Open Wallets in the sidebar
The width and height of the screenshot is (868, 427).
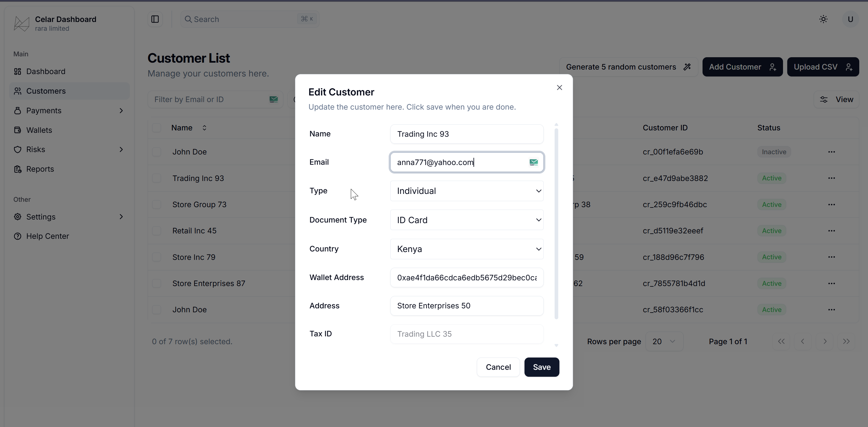click(x=39, y=130)
